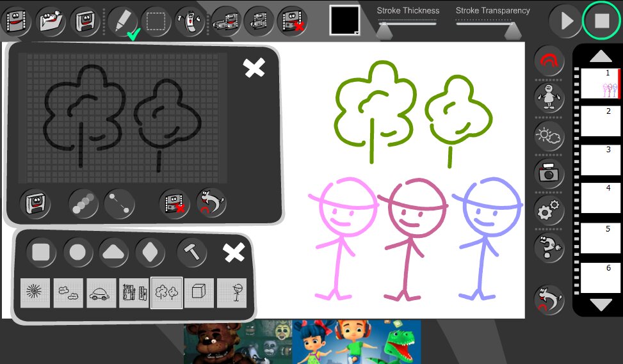Open settings gears in right sidebar
The height and width of the screenshot is (364, 623).
pyautogui.click(x=549, y=210)
